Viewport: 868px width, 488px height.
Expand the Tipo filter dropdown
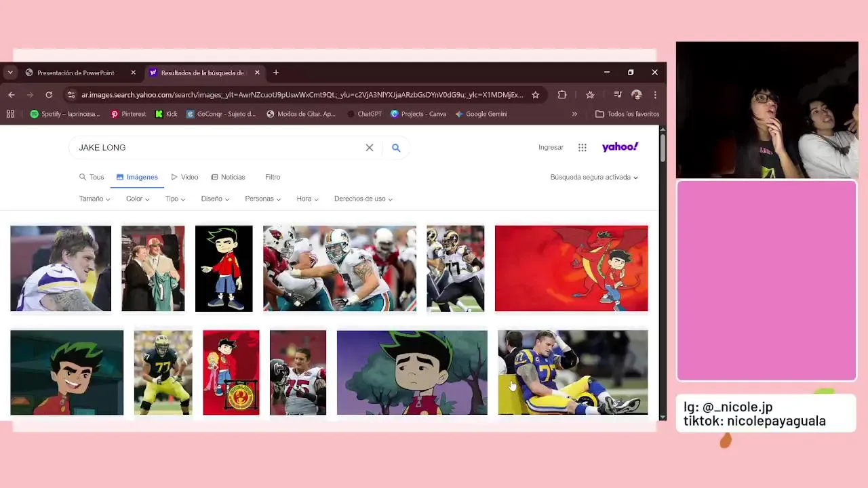pos(175,199)
